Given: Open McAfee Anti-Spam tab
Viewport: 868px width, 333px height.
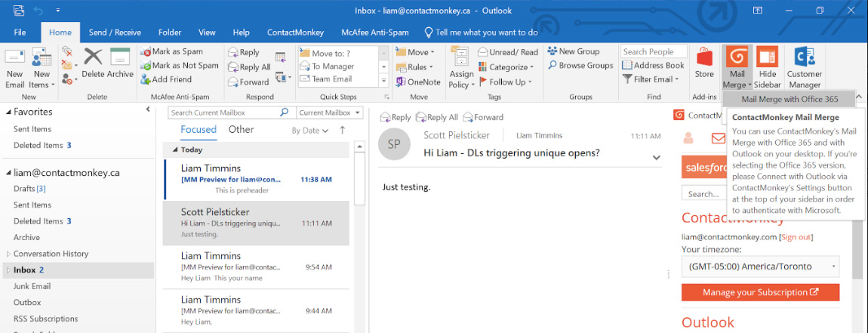Looking at the screenshot, I should [x=375, y=32].
